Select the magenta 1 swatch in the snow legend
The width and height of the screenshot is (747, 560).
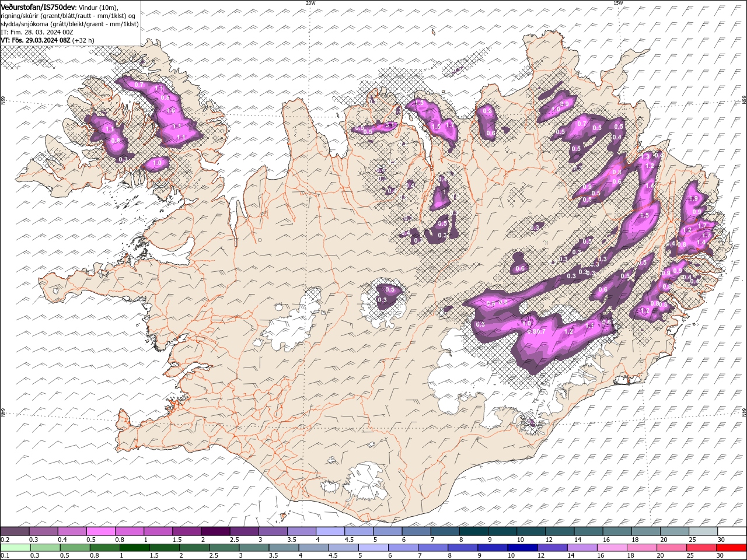[x=158, y=531]
